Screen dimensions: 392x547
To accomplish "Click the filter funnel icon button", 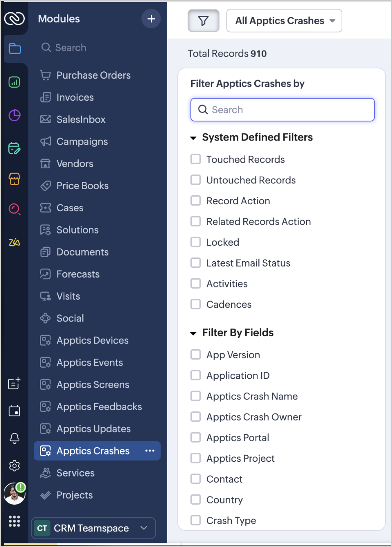I will click(203, 21).
